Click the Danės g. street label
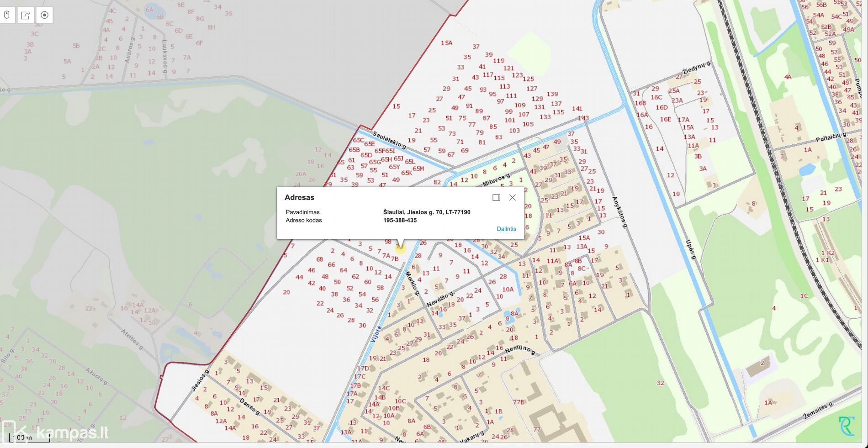Image resolution: width=868 pixels, height=448 pixels. tap(249, 407)
